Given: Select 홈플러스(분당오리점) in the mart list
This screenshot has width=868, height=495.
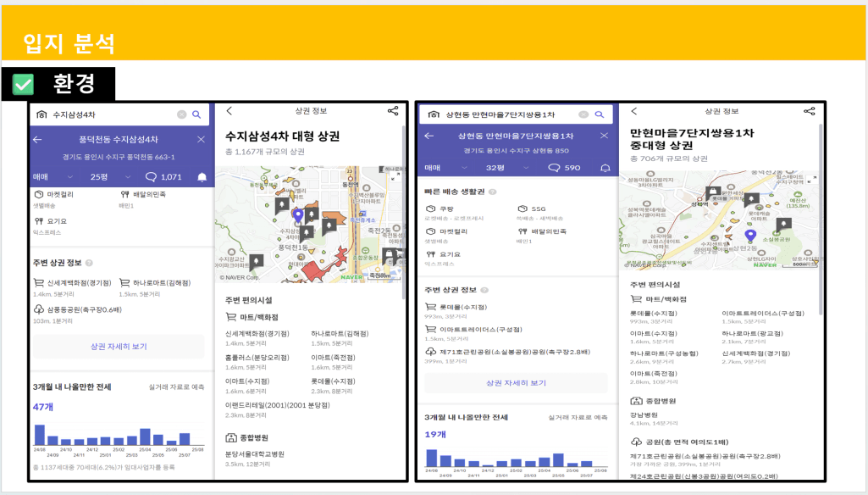Looking at the screenshot, I should coord(257,358).
